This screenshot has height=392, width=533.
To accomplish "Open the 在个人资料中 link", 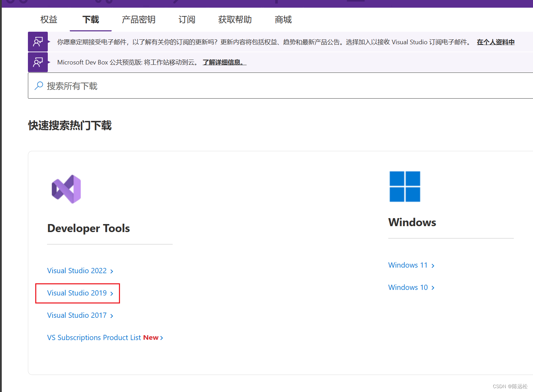I will pos(496,42).
